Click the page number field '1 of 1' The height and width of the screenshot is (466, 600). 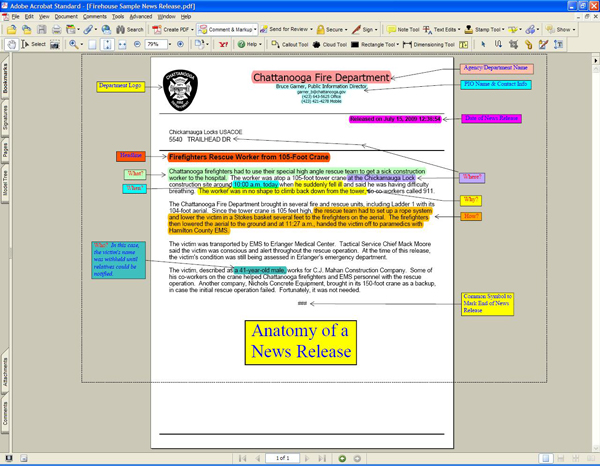point(282,458)
